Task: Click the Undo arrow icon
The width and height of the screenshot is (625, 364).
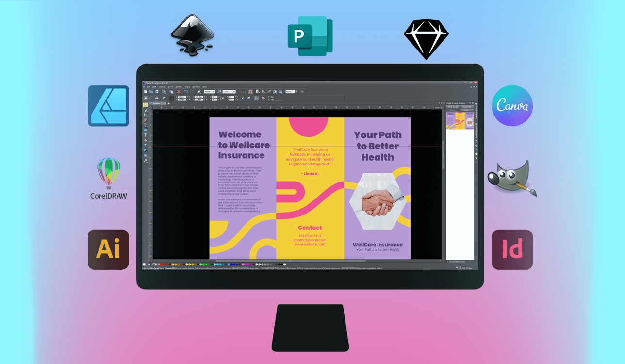Action: point(186,92)
